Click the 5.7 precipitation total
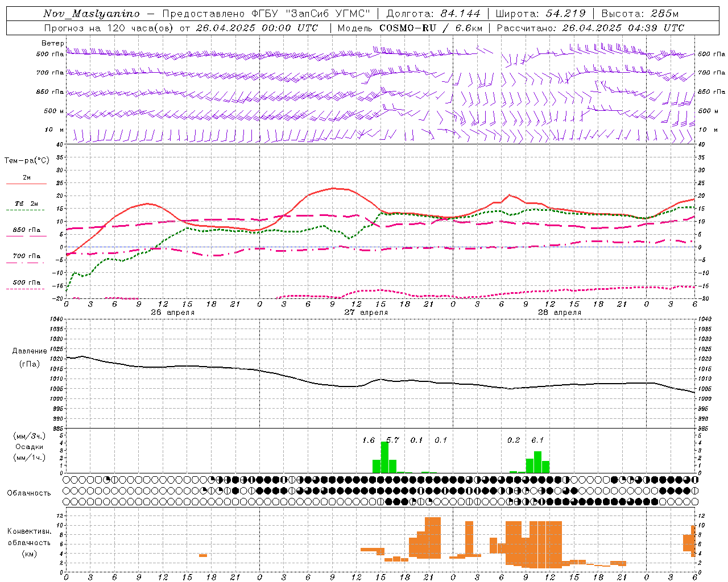The width and height of the screenshot is (728, 582). click(392, 440)
